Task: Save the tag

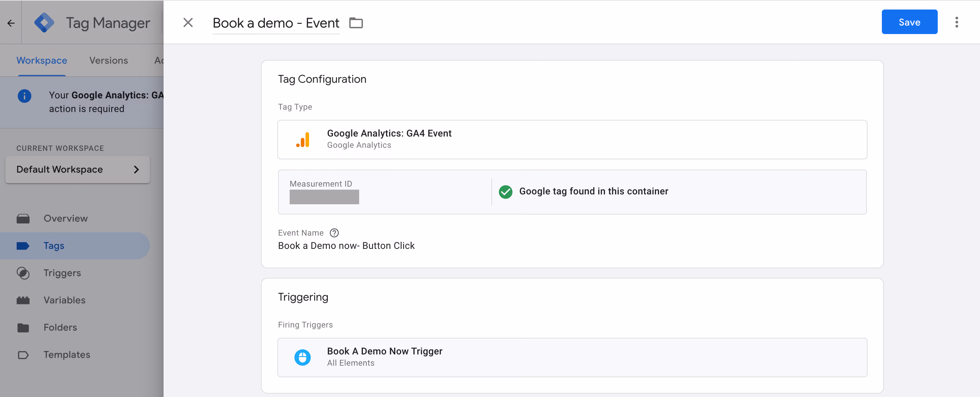Action: point(909,22)
